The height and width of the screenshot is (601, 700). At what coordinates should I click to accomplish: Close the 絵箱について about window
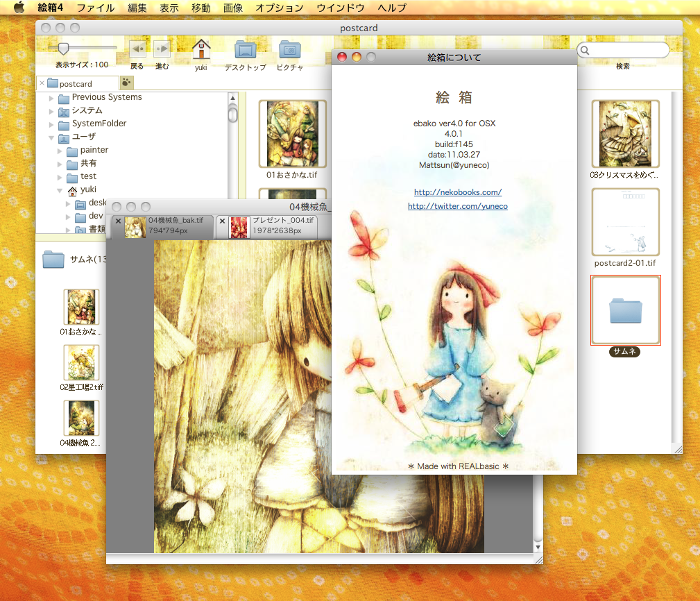click(342, 57)
